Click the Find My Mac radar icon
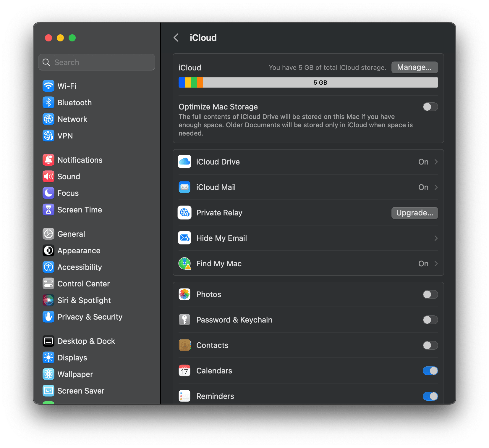489x448 pixels. coord(185,264)
